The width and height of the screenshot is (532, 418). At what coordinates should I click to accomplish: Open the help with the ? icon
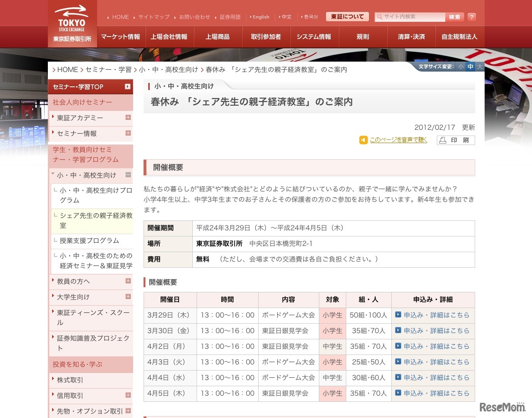(471, 17)
